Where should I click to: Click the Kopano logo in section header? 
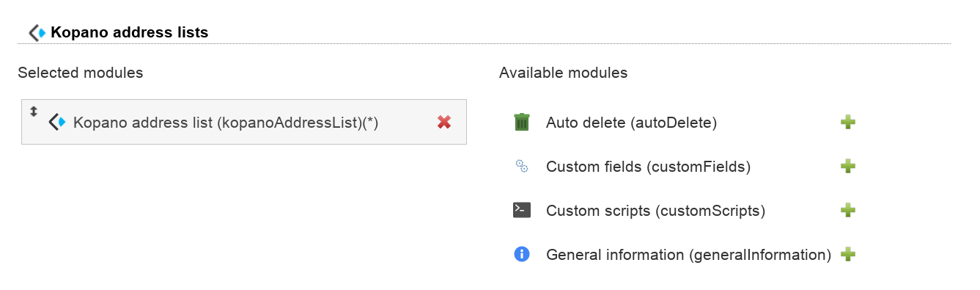37,32
